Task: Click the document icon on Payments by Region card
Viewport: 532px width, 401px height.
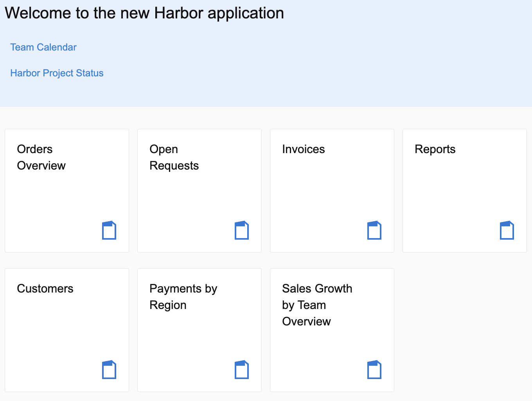Action: [x=242, y=370]
